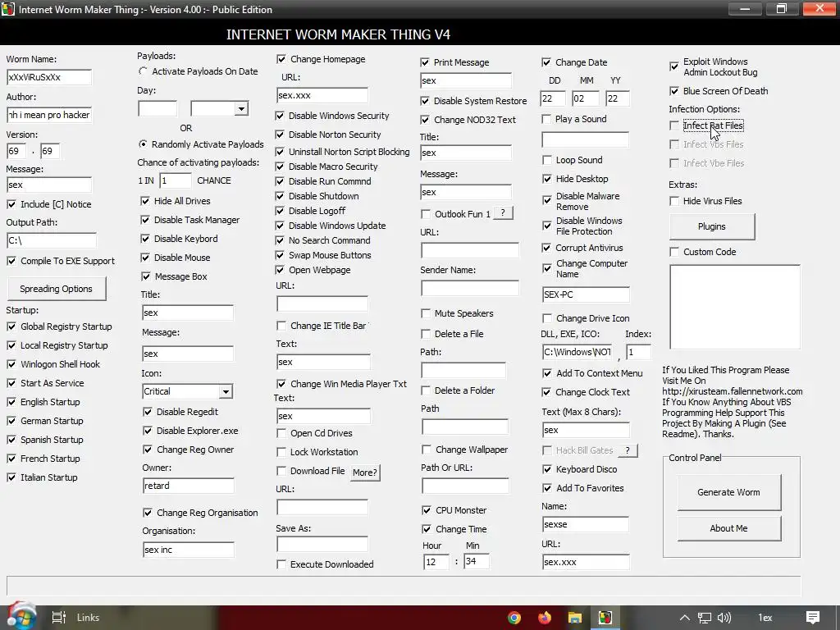The image size is (840, 630).
Task: Select Activate Payloads On Date radio
Action: tap(143, 71)
